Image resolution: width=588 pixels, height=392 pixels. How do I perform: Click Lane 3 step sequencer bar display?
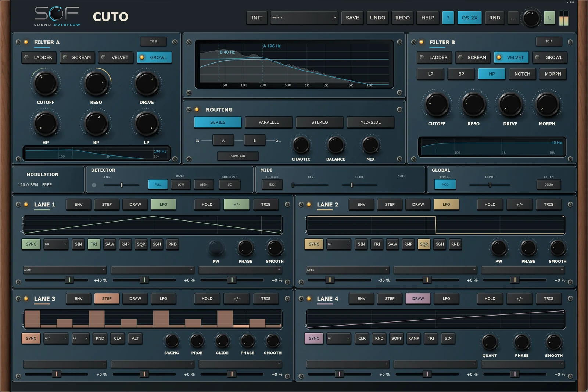(153, 319)
